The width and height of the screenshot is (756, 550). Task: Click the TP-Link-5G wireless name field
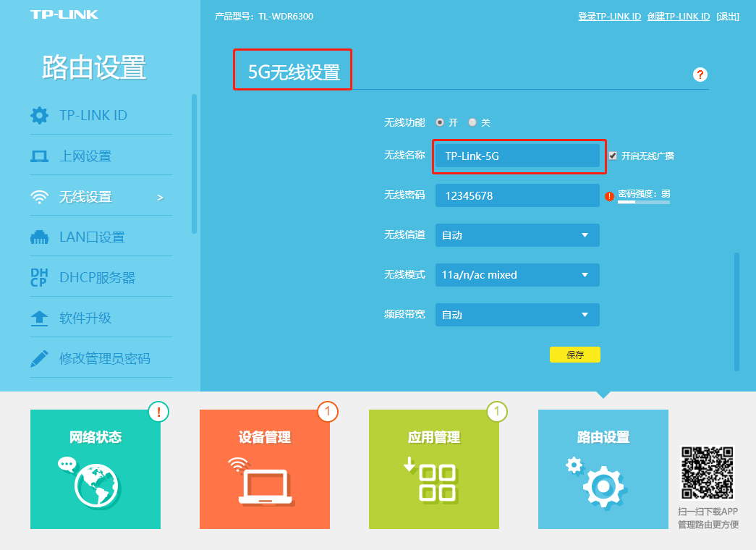click(519, 155)
